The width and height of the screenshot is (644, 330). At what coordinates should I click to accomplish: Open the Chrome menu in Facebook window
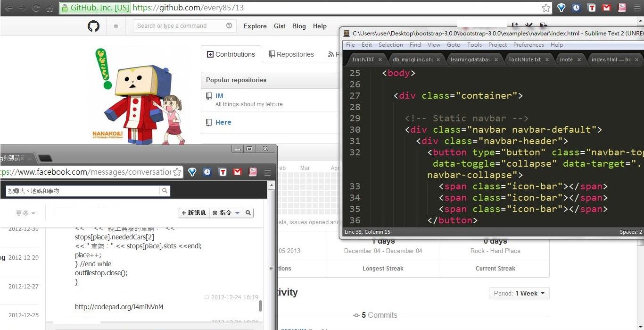tap(268, 172)
